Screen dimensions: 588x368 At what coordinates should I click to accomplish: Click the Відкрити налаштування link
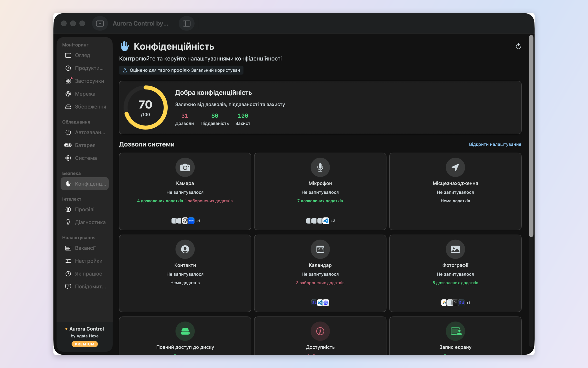tap(495, 144)
